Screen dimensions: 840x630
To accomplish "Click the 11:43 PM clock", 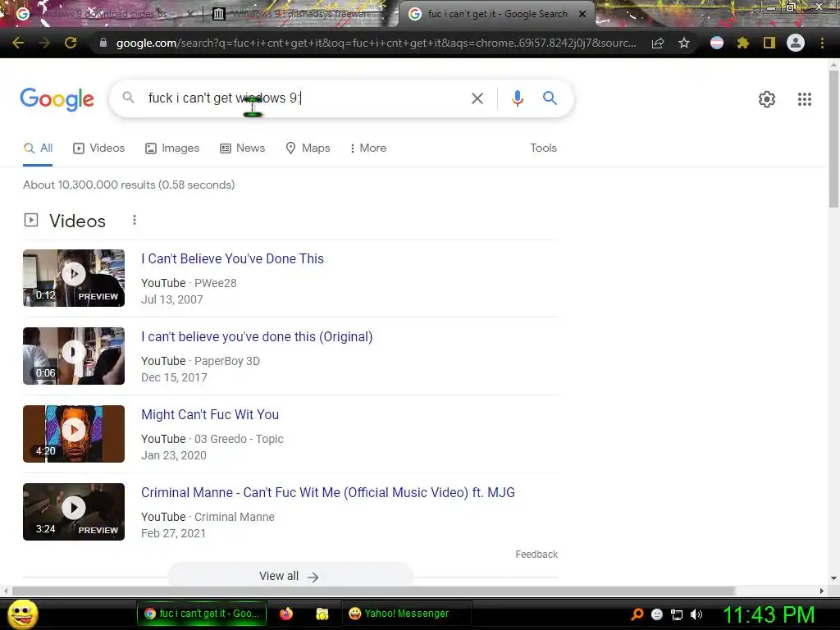I will coord(769,614).
